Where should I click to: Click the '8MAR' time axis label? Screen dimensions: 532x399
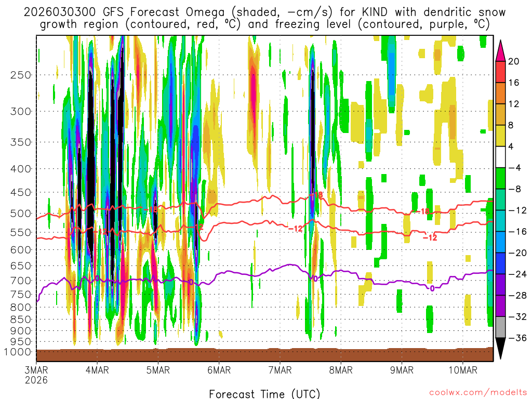[x=341, y=370]
